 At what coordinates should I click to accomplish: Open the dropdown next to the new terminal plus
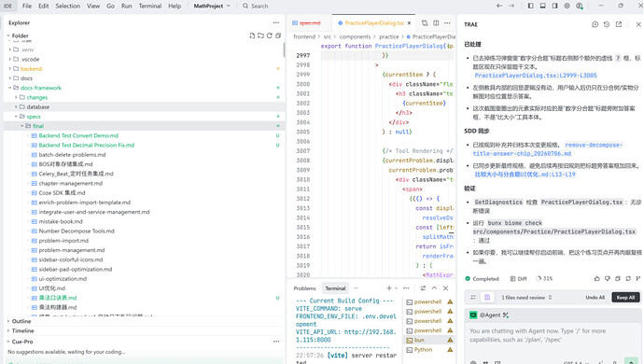pyautogui.click(x=396, y=288)
